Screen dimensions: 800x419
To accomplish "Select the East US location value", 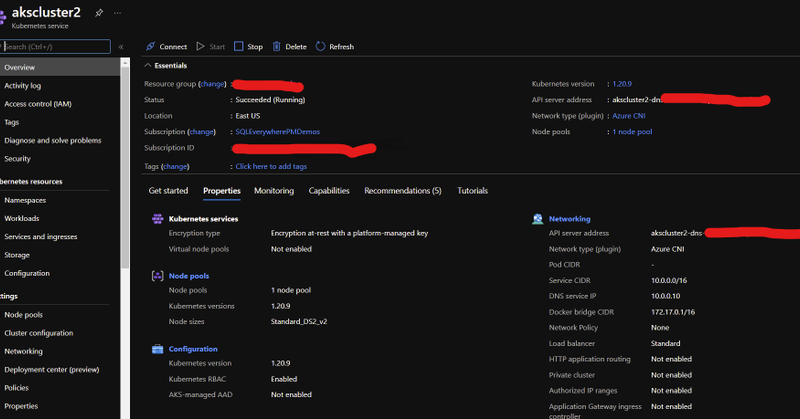I will click(x=247, y=116).
